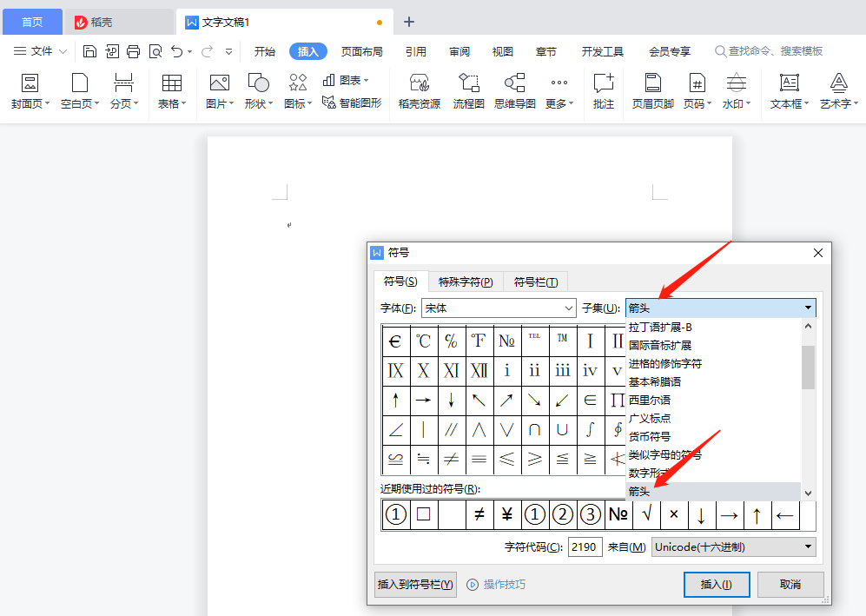Click the Picture (图片) insert icon

[219, 91]
